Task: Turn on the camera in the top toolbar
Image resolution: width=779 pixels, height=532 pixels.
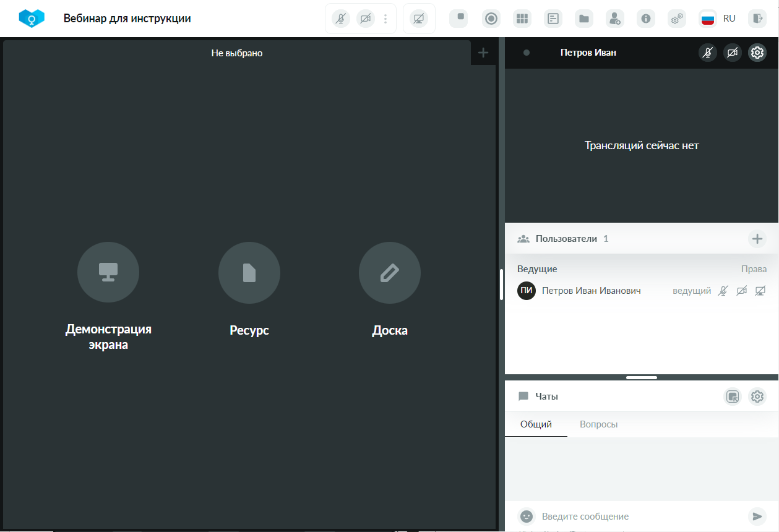Action: [366, 19]
